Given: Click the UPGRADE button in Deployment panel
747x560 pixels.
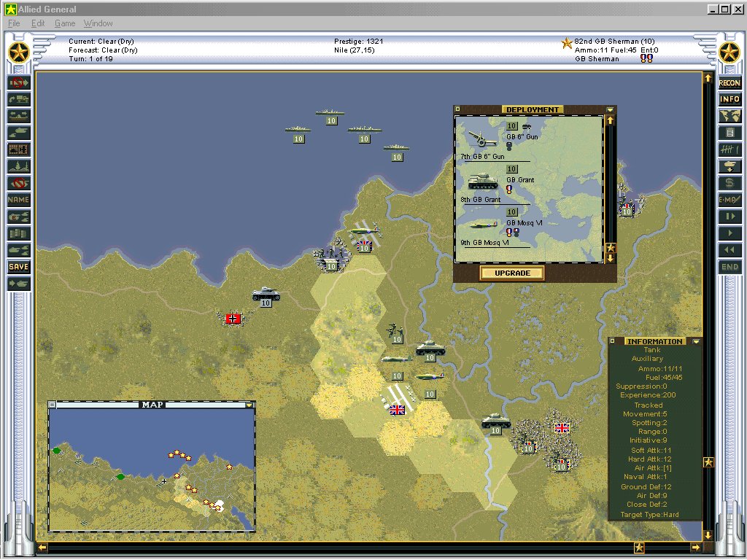Looking at the screenshot, I should (x=512, y=273).
